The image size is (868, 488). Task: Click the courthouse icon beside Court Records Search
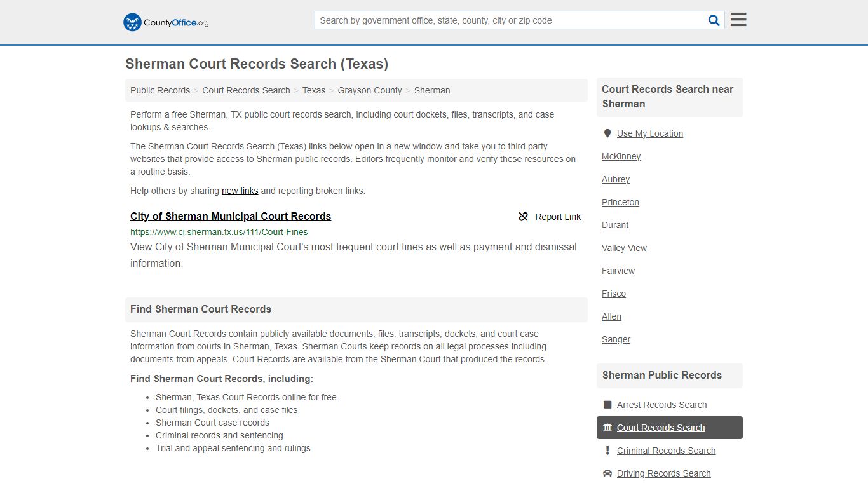607,428
